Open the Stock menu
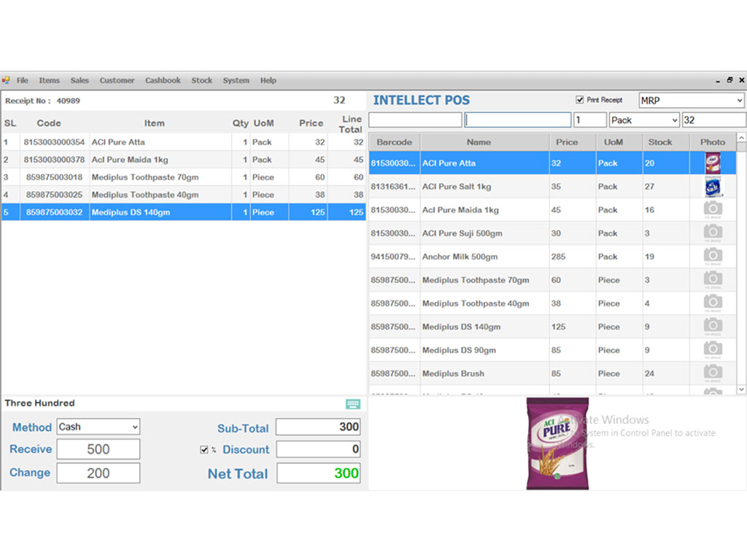The height and width of the screenshot is (560, 747). click(x=202, y=80)
